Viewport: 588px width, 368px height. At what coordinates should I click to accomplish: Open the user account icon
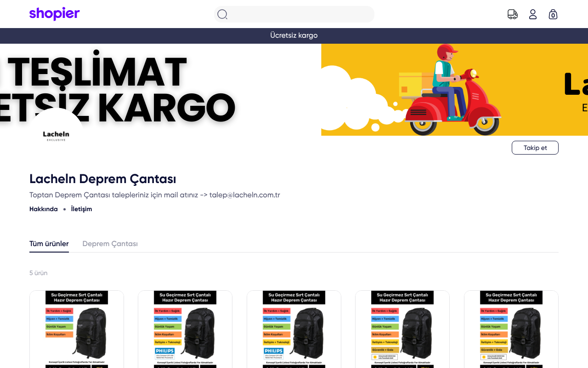point(533,14)
